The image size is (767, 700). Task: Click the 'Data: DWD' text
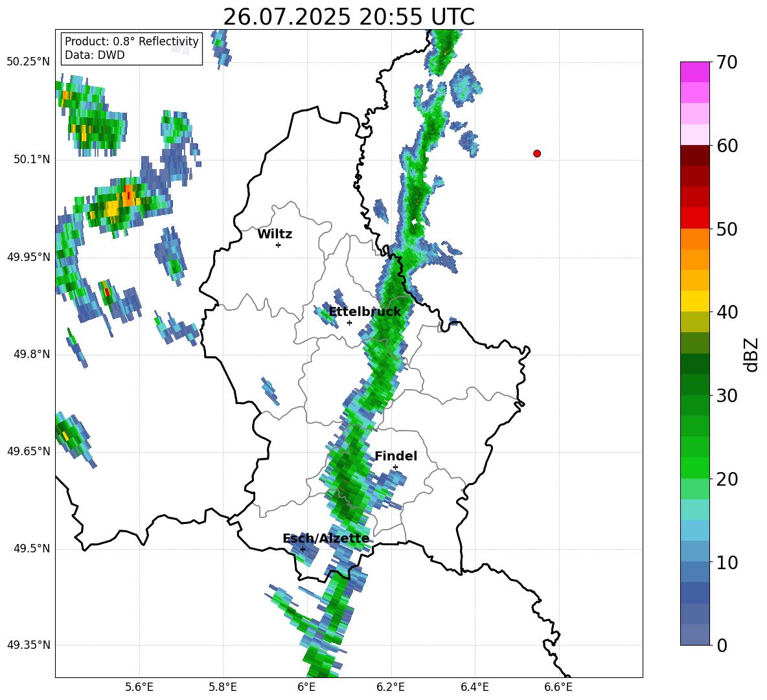[x=95, y=55]
